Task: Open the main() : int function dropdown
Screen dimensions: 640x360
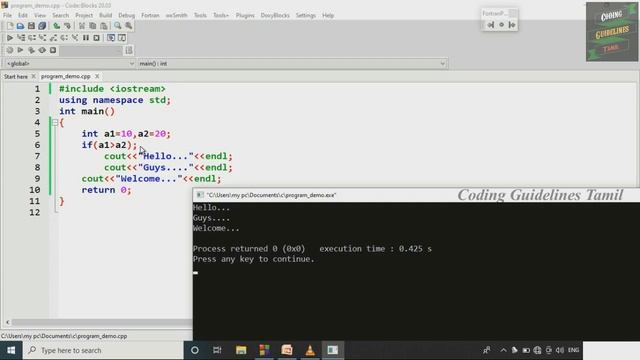Action: (x=292, y=64)
